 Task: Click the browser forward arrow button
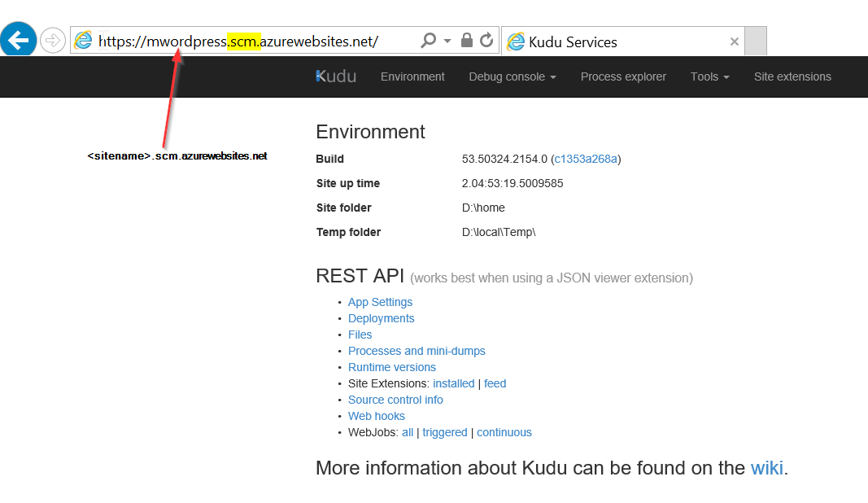(53, 41)
